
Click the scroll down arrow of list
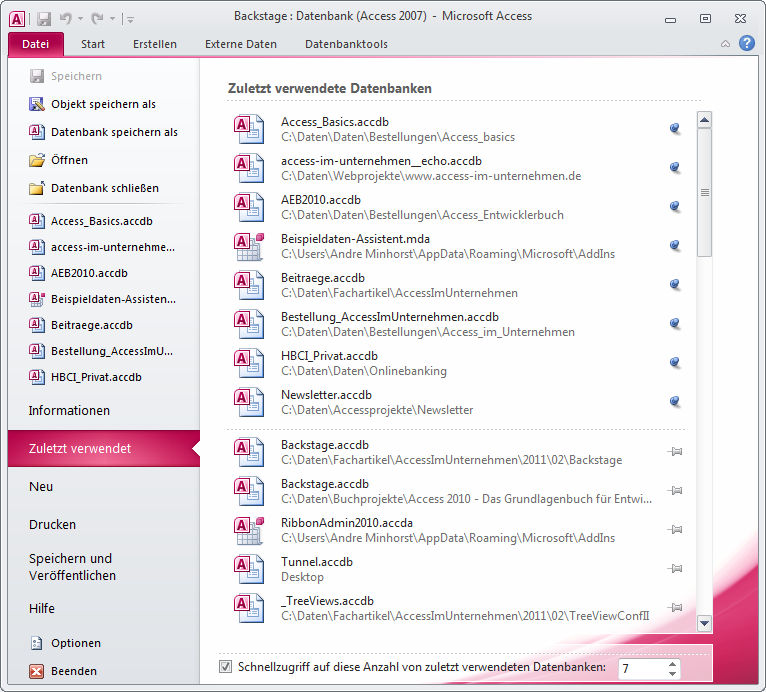(x=704, y=622)
